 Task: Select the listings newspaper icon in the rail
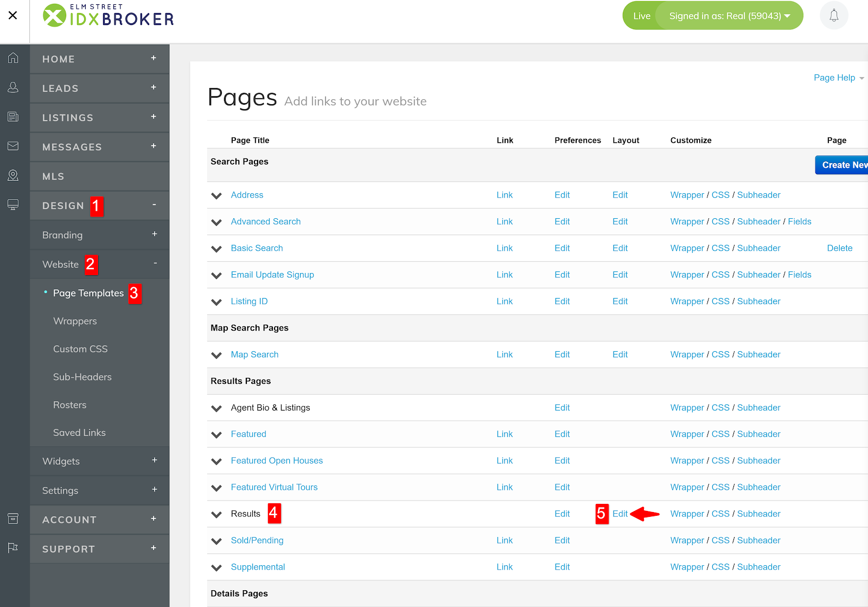[x=13, y=117]
